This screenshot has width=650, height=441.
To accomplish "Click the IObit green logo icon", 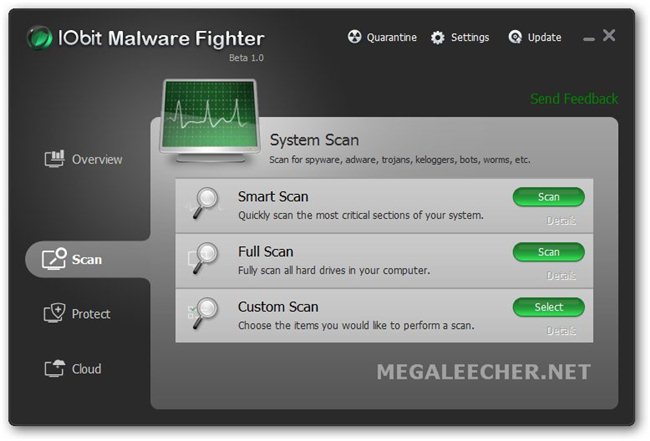I will click(40, 38).
